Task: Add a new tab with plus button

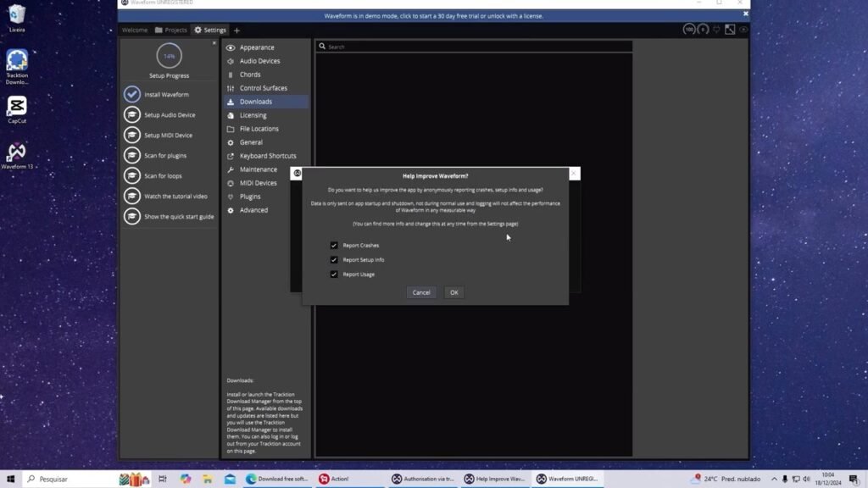Action: pos(237,30)
